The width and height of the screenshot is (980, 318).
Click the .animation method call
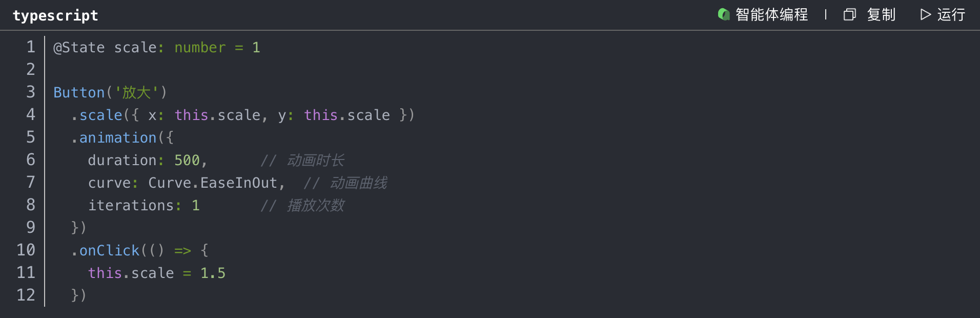click(117, 138)
